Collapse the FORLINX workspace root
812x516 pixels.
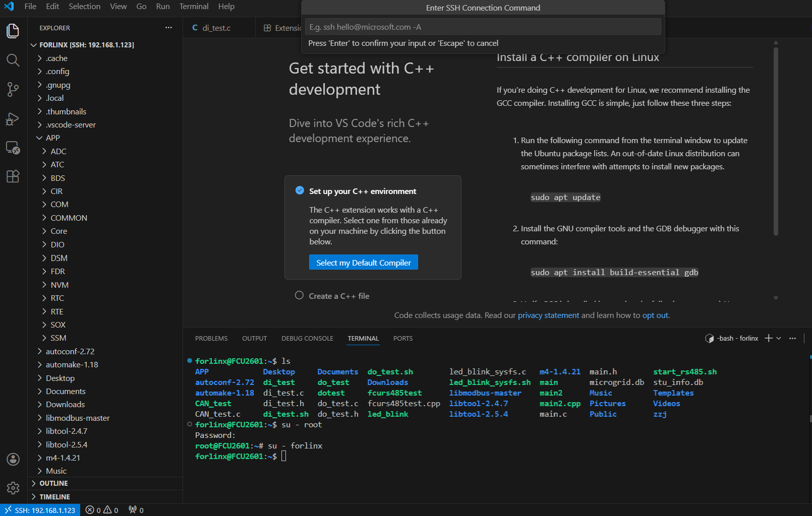click(x=106, y=45)
